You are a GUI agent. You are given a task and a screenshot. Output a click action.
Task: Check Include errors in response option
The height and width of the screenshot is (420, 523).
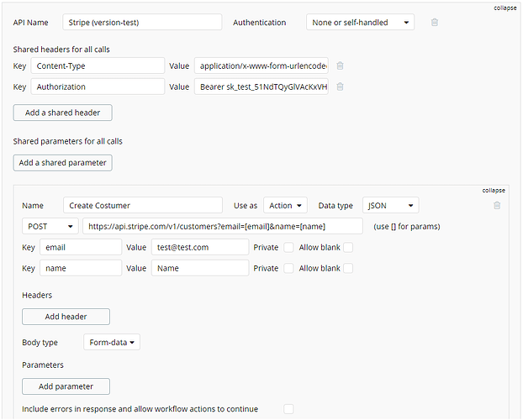coord(288,409)
